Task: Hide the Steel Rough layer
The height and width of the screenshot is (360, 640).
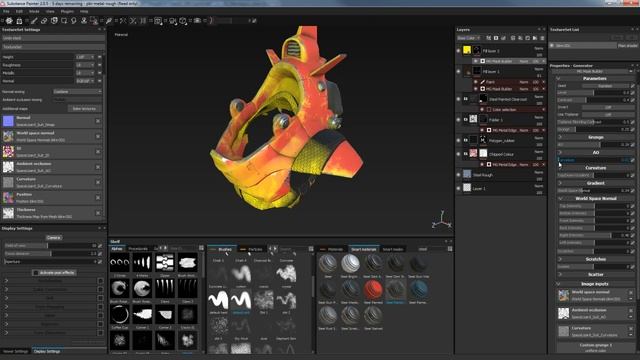Action: coord(458,175)
